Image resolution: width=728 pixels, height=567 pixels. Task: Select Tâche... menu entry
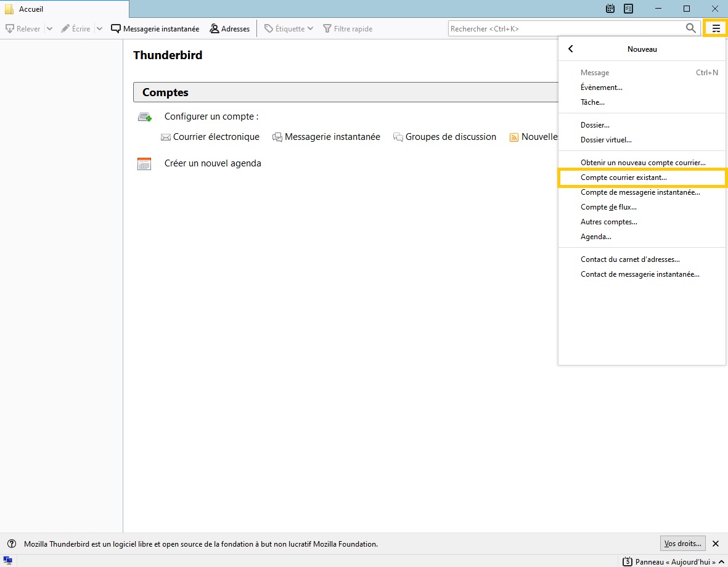[x=642, y=102]
